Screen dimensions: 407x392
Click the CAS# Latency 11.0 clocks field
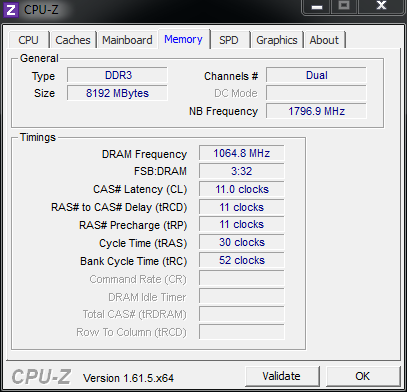tap(242, 189)
